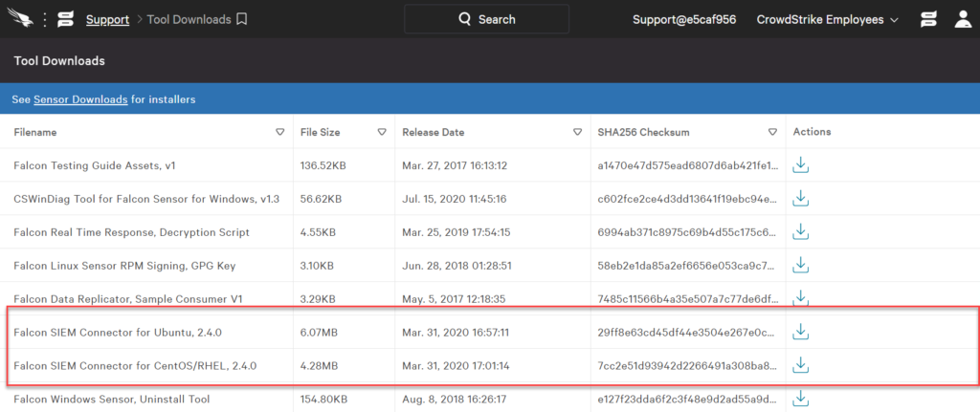Screen dimensions: 980x412
Task: Open the three-dot menu beside falcon logo
Action: pos(44,19)
